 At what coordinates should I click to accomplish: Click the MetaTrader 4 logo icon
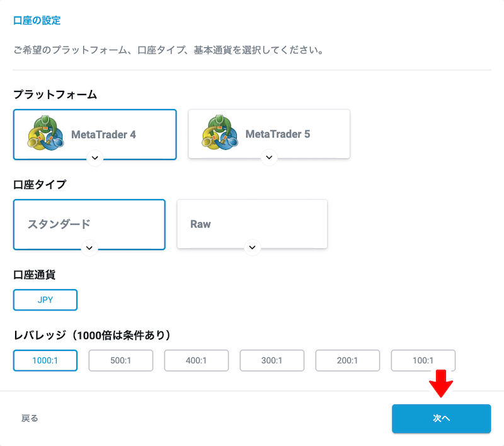point(45,134)
